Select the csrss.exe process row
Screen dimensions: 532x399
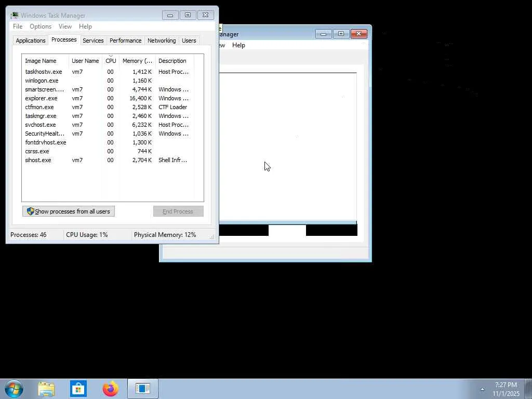[x=108, y=151]
